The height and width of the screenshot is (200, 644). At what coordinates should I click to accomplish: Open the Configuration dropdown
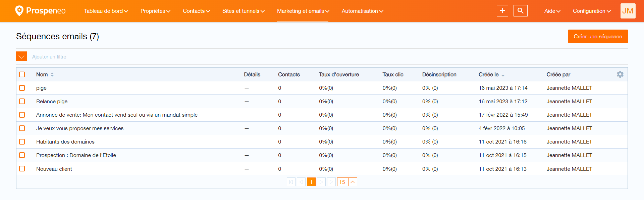(x=592, y=11)
